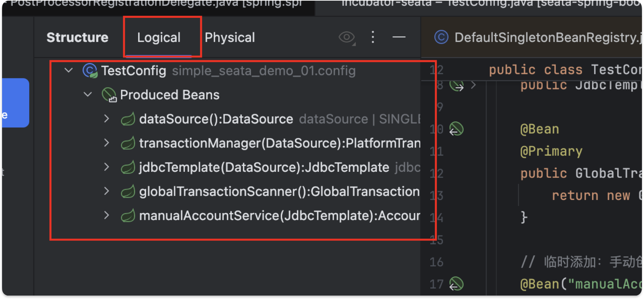Click the bean gutter icon on line 17
This screenshot has height=299, width=644.
point(456,284)
